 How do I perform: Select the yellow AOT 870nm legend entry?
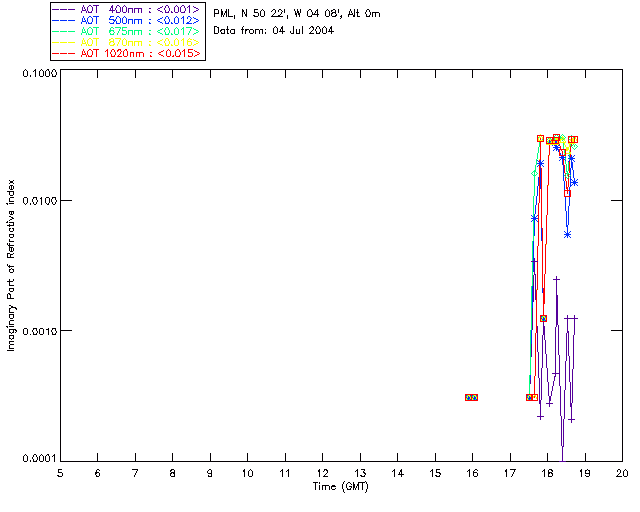pos(127,42)
